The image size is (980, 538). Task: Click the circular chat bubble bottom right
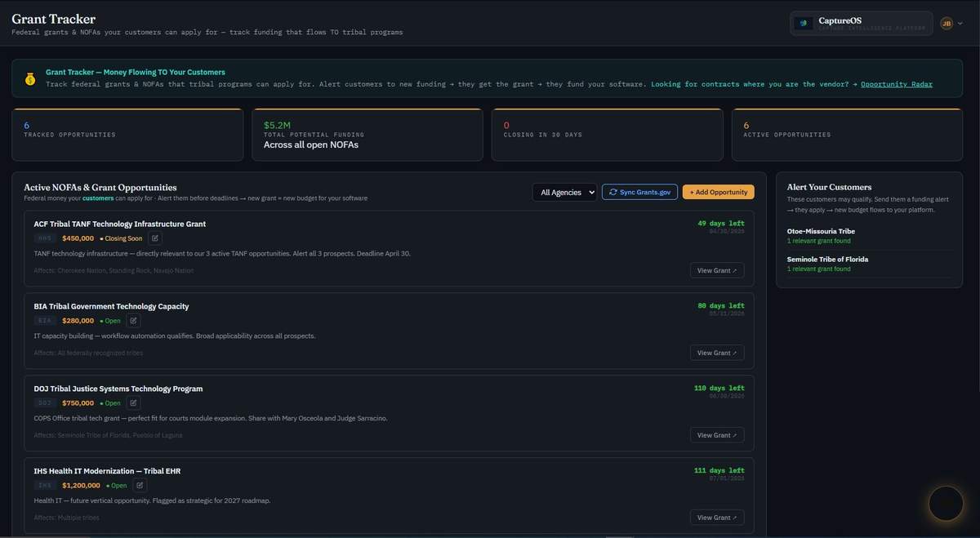coord(945,503)
